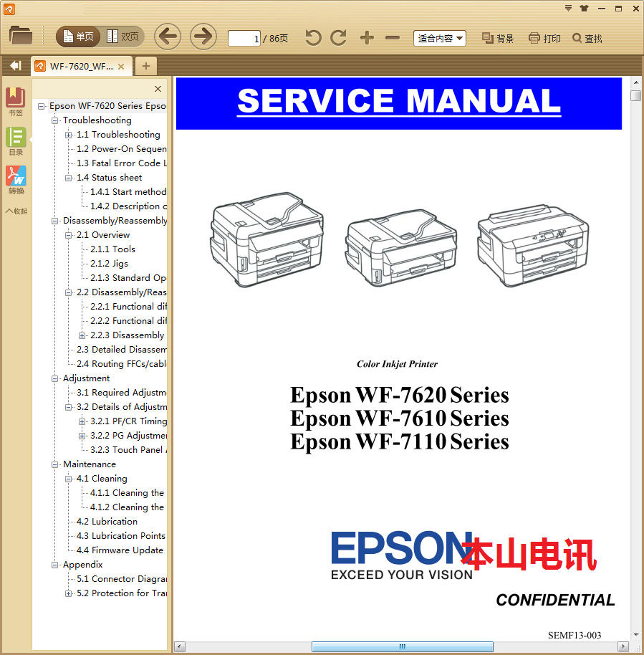Collapse the Epson WF-7620 Series root node

[41, 106]
